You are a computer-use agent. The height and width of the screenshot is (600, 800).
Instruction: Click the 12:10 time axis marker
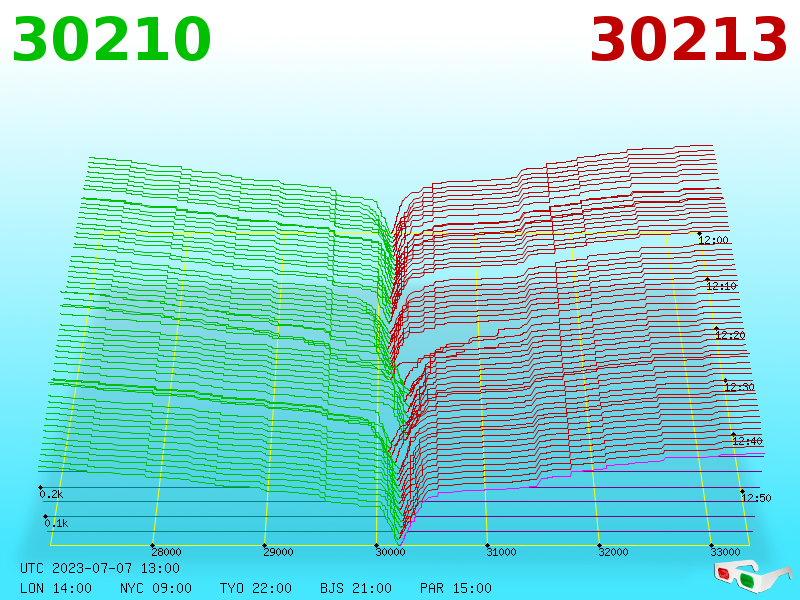(x=721, y=286)
